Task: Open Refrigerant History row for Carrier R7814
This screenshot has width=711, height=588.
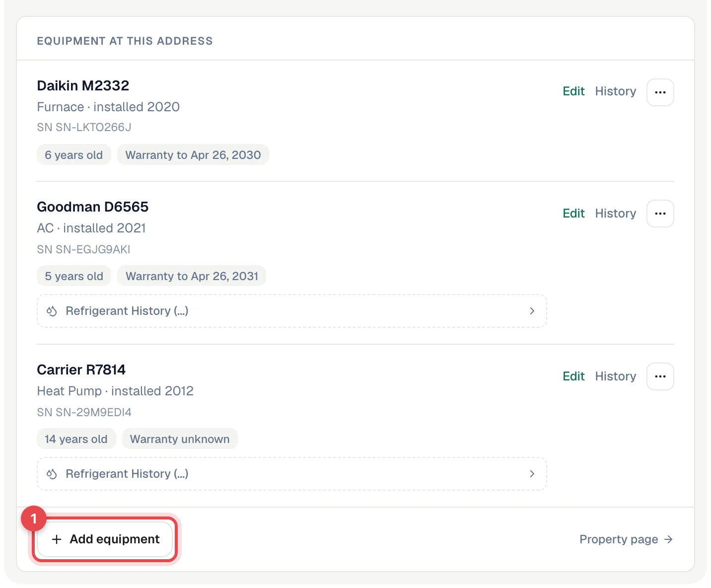Action: (x=292, y=474)
